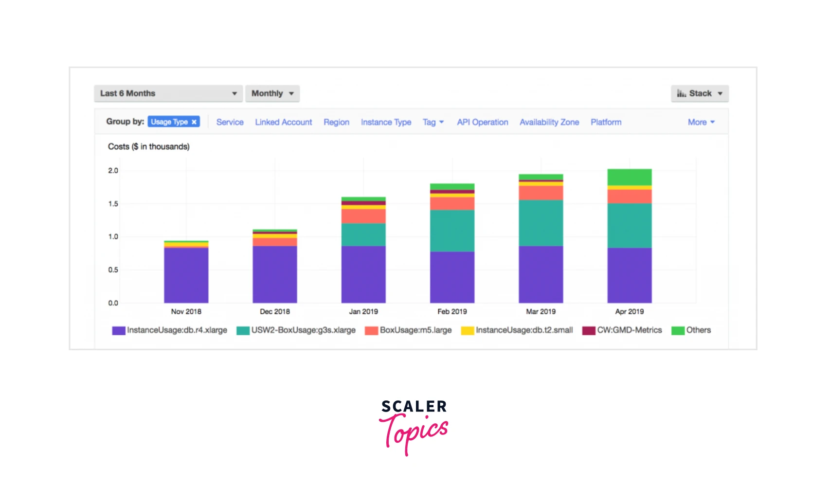829x504 pixels.
Task: Expand the Monthly granularity dropdown
Action: point(272,93)
